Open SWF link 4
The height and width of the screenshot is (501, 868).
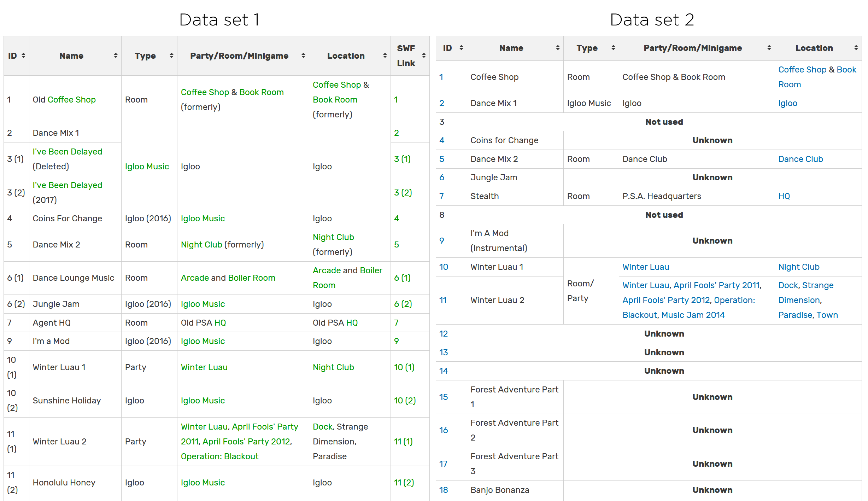coord(397,219)
